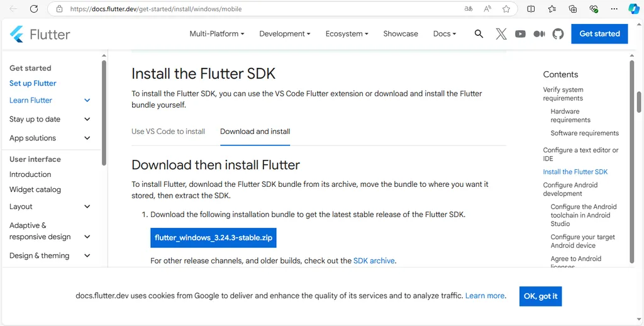The image size is (644, 326).
Task: Open the translate page icon in address bar
Action: coord(468,9)
